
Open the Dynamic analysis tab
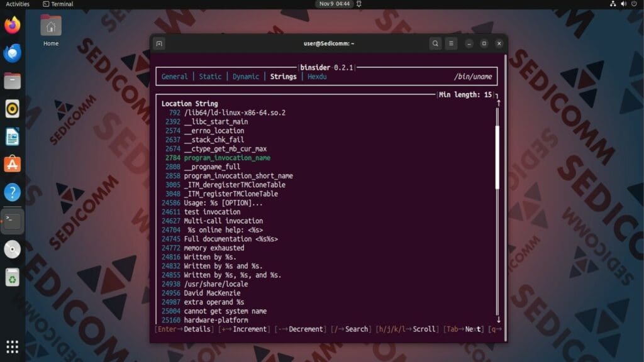click(245, 77)
